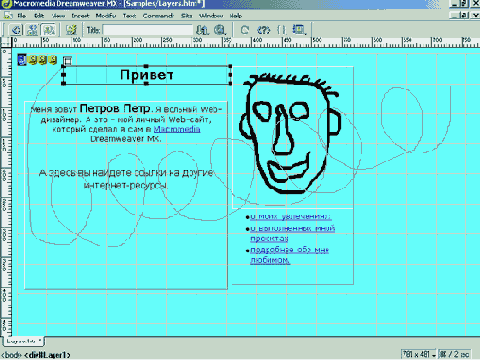Open Preview in Browser dropdown icon
480x360 pixels.
tap(220, 30)
